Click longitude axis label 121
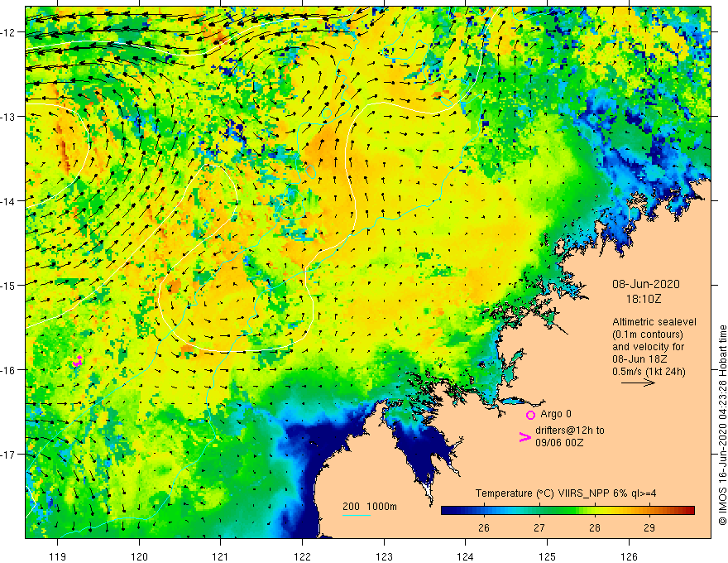Viewport: 728px width, 563px height. pos(221,556)
